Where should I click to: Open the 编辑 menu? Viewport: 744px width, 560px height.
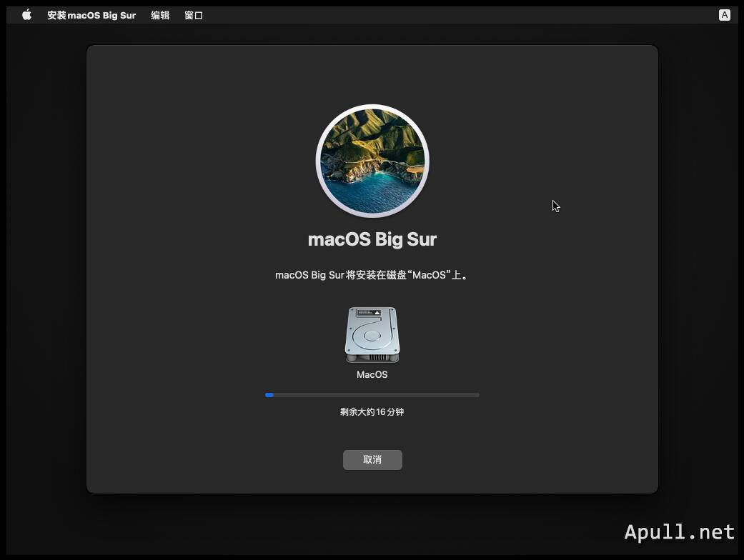pyautogui.click(x=160, y=15)
